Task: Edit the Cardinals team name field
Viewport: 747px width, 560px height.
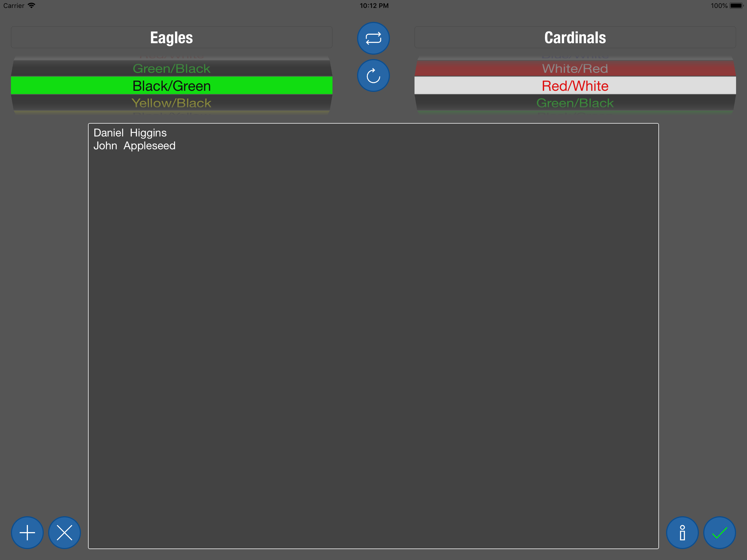Action: (575, 37)
